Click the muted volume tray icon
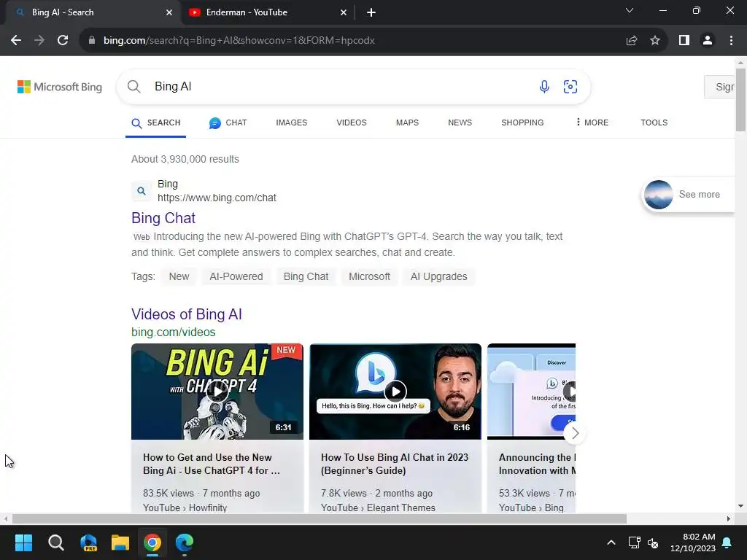 click(653, 542)
